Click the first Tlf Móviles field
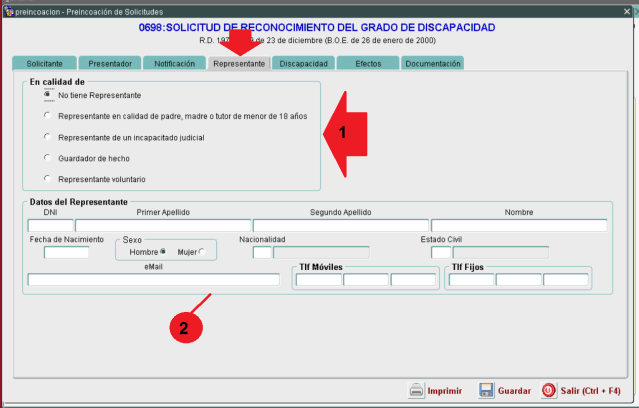This screenshot has height=408, width=639. [x=319, y=280]
